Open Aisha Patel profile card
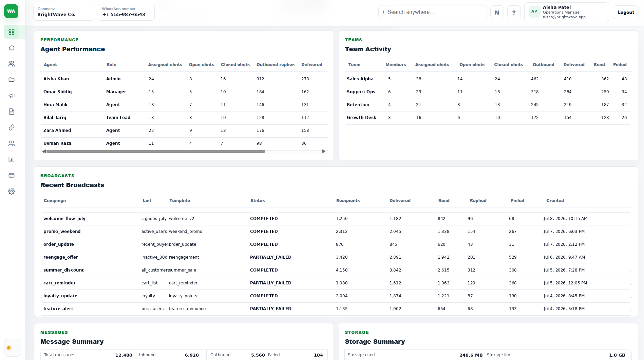 (x=567, y=12)
